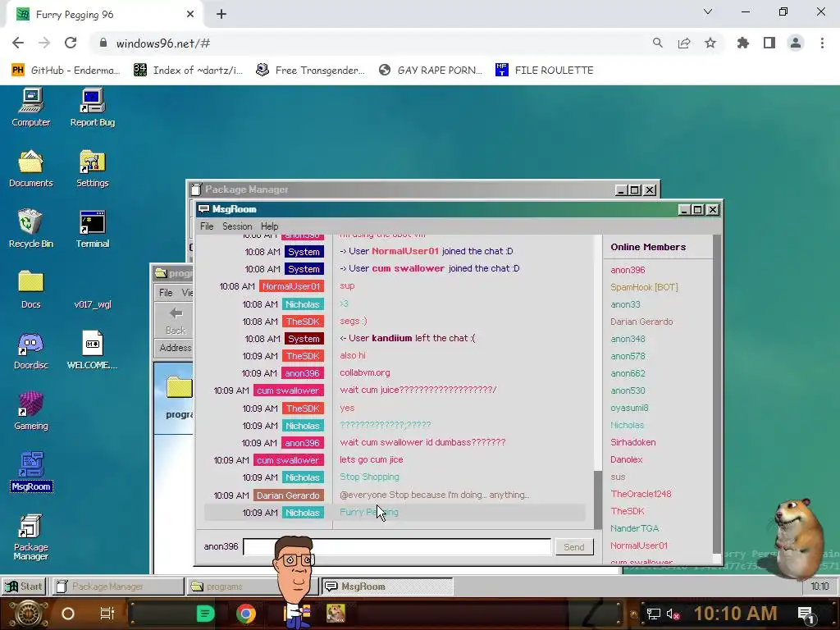Launch the Terminal desktop icon

coord(92,229)
